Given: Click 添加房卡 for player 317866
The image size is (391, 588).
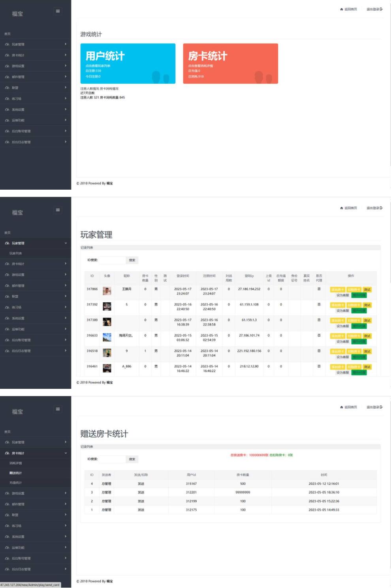Looking at the screenshot, I should tap(338, 290).
